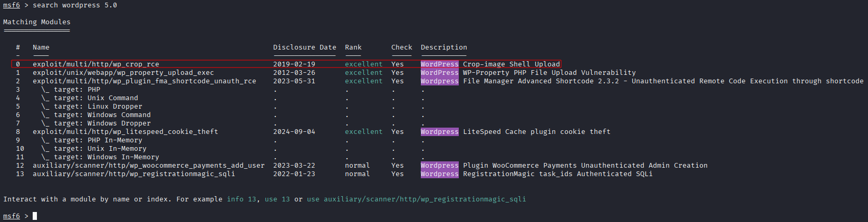
Task: Click the bottom msf6 prompt cursor
Action: point(35,216)
